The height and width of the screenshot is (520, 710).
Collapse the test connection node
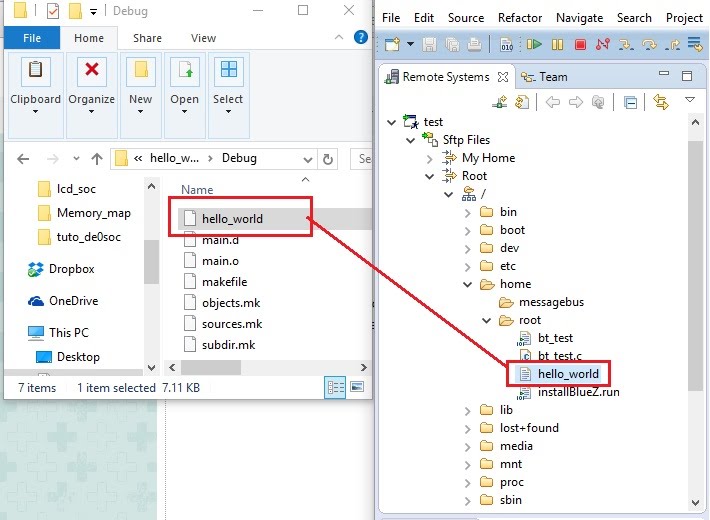pyautogui.click(x=392, y=122)
